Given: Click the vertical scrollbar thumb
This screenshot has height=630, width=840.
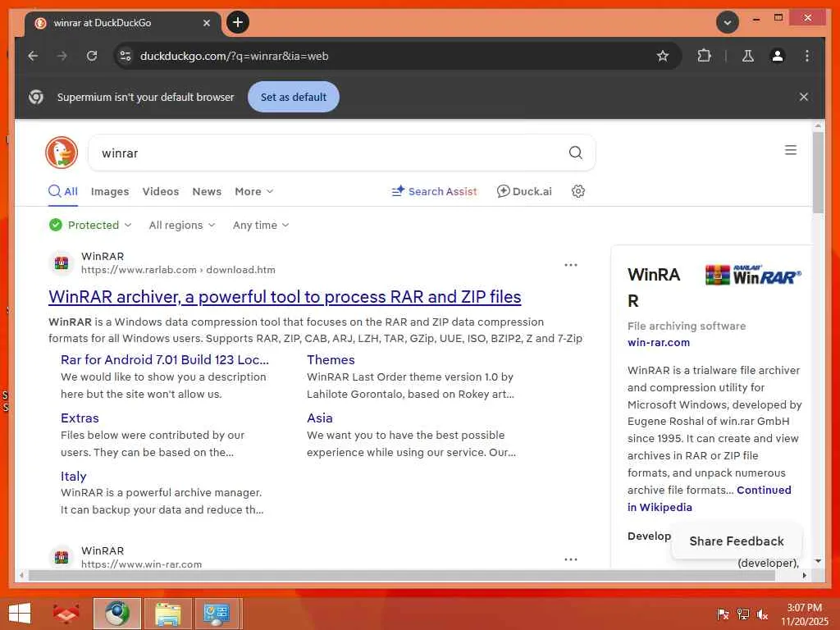Looking at the screenshot, I should point(818,171).
